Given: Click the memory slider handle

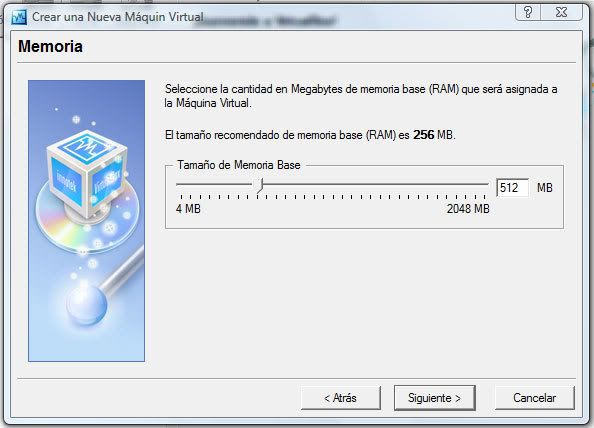Looking at the screenshot, I should click(x=260, y=186).
